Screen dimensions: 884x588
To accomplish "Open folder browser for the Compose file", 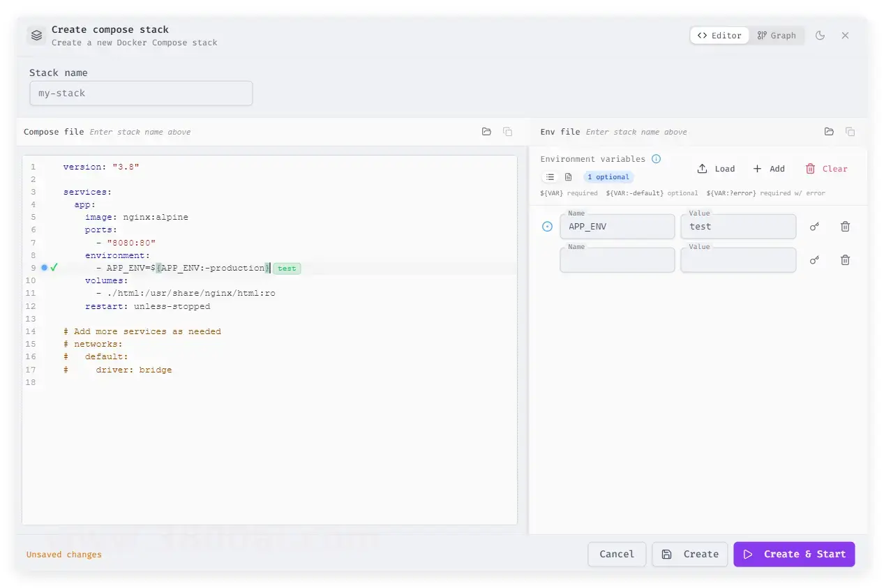I will [x=486, y=132].
